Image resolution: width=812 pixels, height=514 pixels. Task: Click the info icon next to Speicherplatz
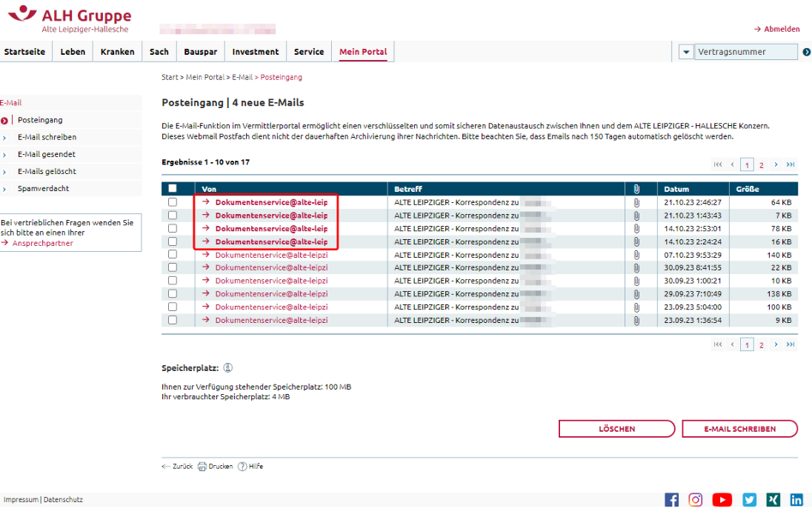tap(228, 368)
